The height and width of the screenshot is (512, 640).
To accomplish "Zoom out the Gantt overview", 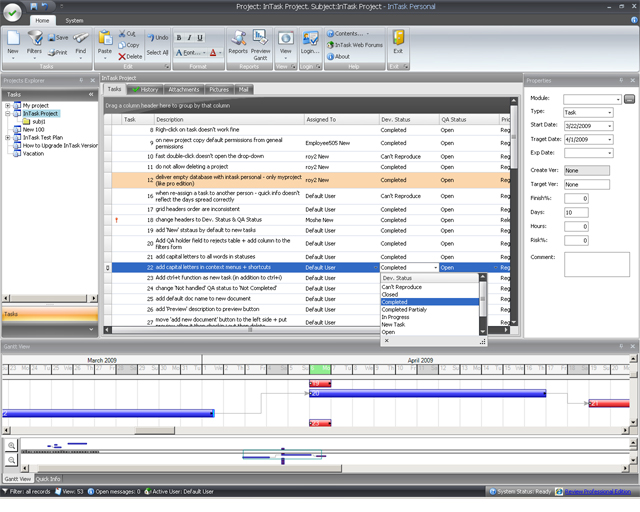I will [x=11, y=460].
